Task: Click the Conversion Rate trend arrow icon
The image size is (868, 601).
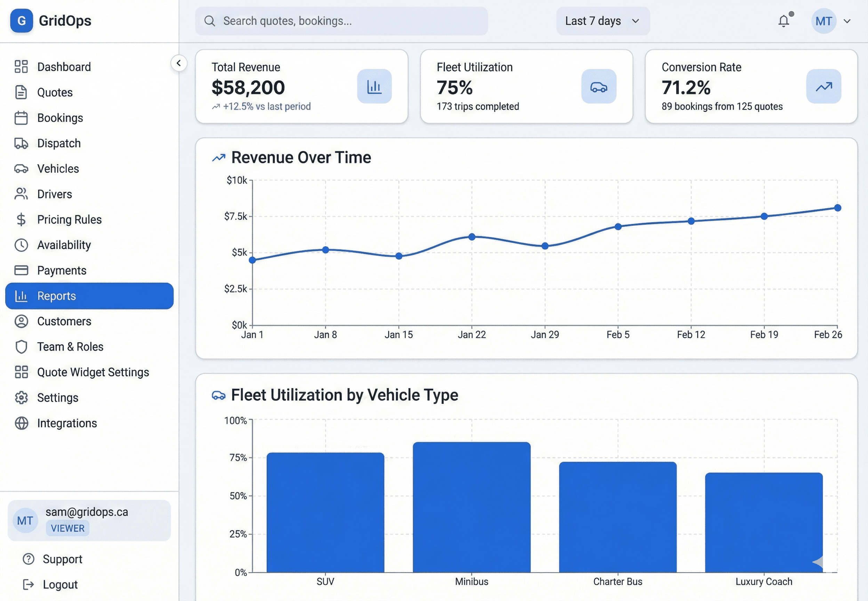Action: pyautogui.click(x=823, y=86)
